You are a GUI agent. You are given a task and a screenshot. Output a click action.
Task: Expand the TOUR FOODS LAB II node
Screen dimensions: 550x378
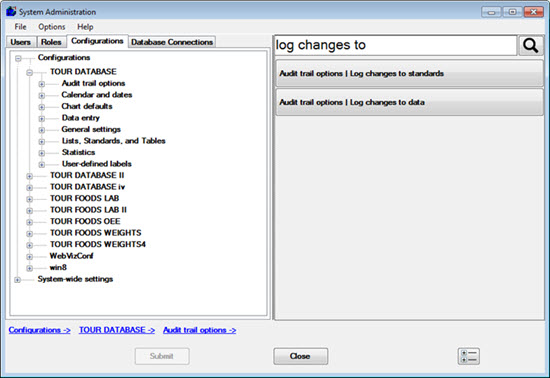(29, 211)
